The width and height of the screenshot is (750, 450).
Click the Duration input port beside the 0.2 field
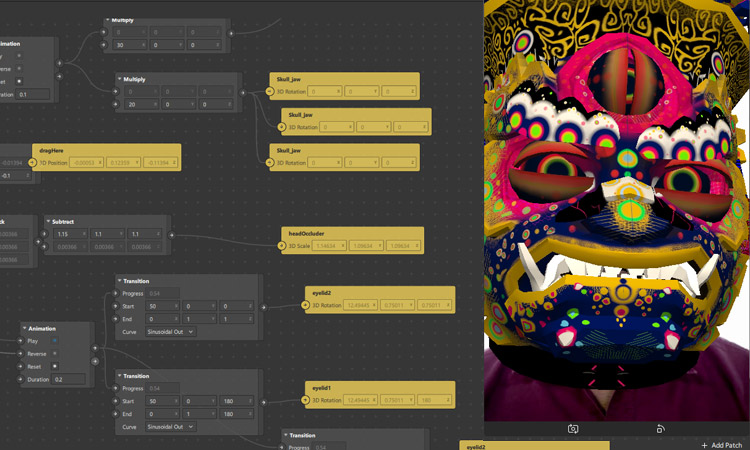[20, 379]
